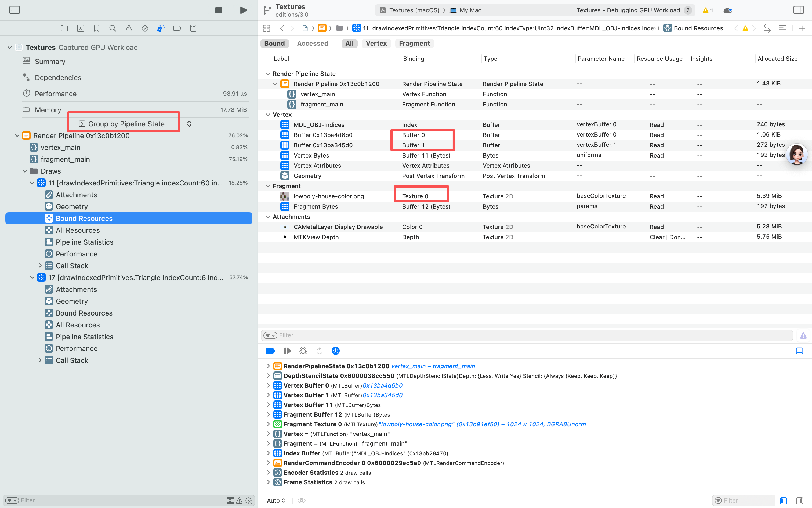Click the warning indicator showing 1

708,10
